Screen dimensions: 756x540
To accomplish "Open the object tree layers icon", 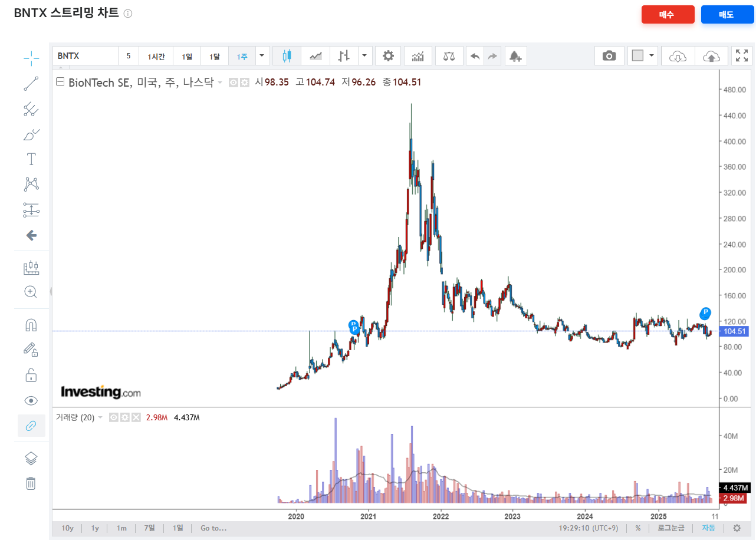I will tap(31, 458).
